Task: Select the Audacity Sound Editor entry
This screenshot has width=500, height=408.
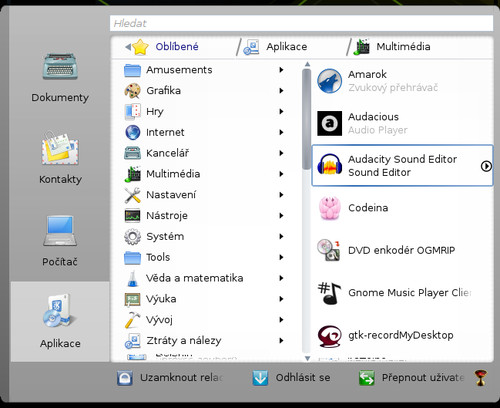Action: 402,165
